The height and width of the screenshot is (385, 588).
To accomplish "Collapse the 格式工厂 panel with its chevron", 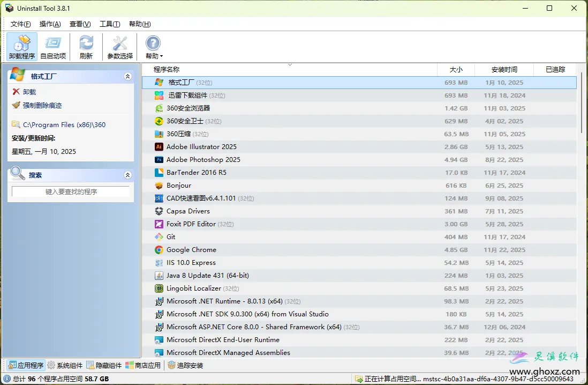I will coord(127,76).
